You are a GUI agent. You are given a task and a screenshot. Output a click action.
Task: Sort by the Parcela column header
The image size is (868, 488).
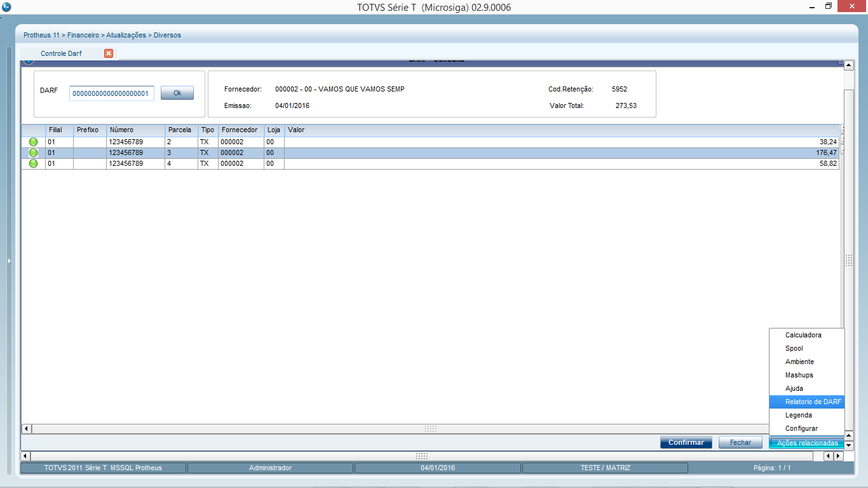pos(182,130)
